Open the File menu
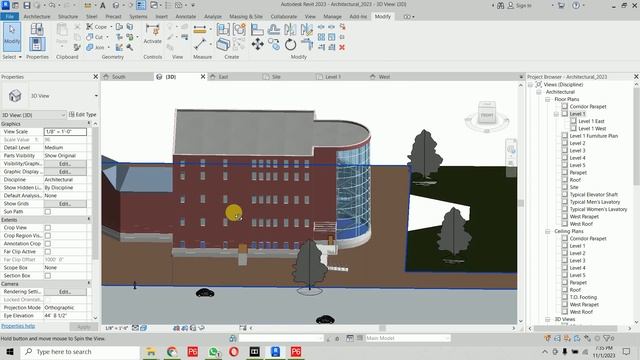The height and width of the screenshot is (360, 640). tap(9, 17)
